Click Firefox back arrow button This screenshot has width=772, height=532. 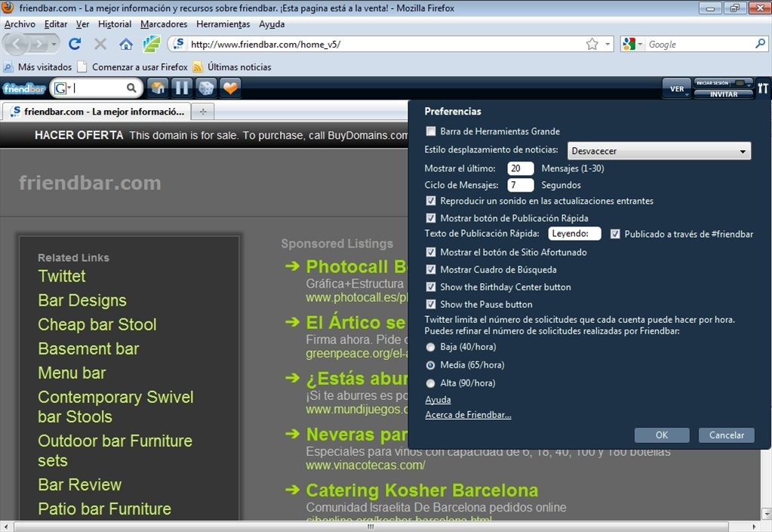click(x=17, y=45)
